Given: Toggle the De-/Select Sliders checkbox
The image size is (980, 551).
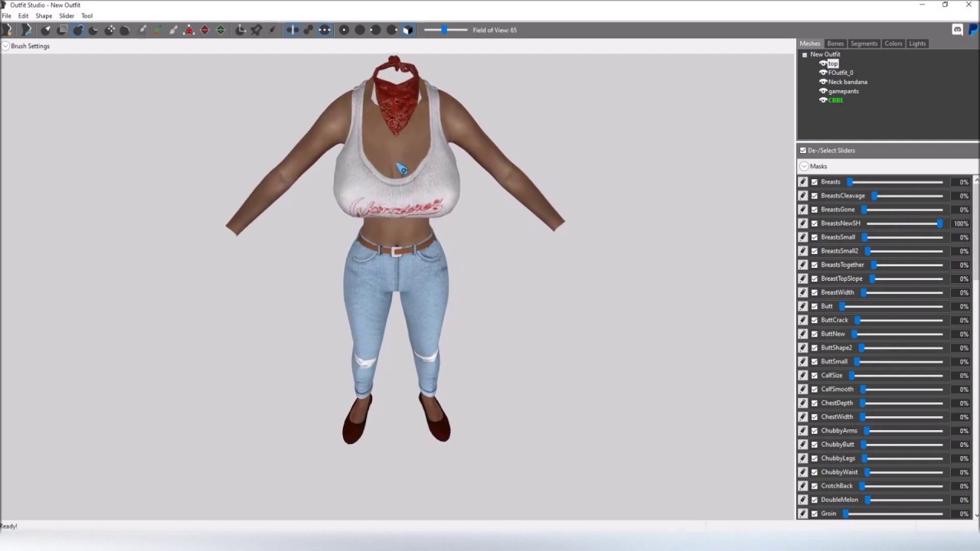Looking at the screenshot, I should click(803, 151).
